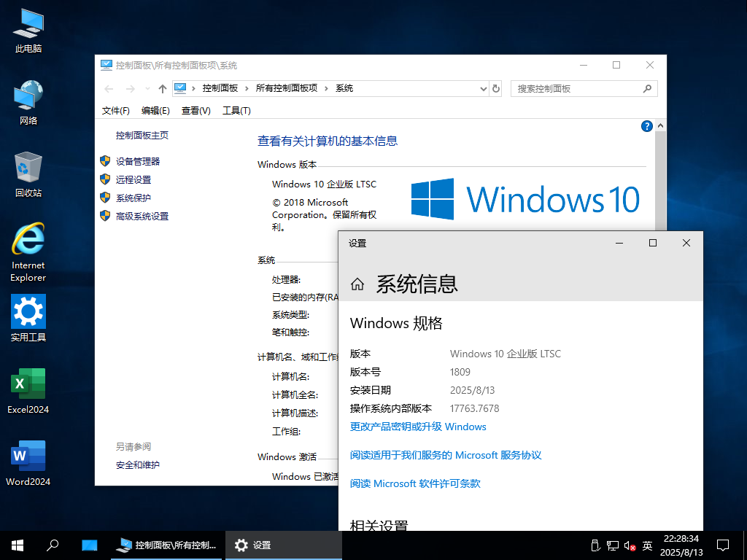
Task: Click the address bar computer icon
Action: pos(180,88)
